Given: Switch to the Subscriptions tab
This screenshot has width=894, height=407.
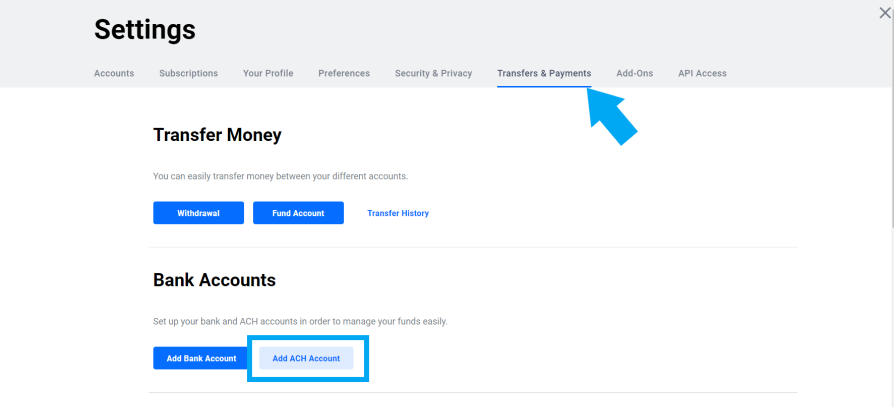Looking at the screenshot, I should point(189,74).
